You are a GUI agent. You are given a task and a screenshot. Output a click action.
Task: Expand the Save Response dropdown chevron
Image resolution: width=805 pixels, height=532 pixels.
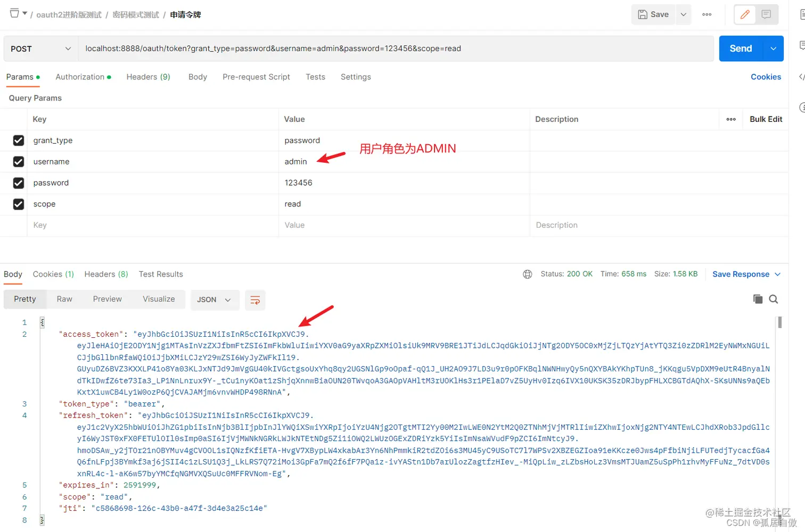coord(777,275)
